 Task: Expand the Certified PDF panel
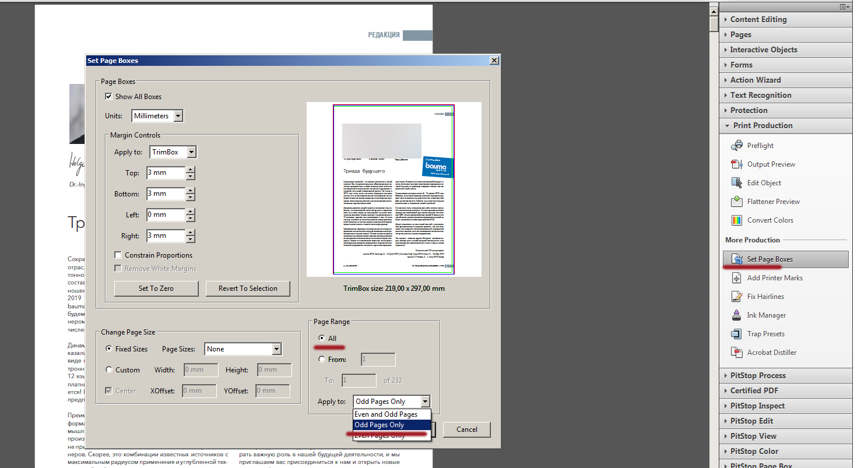point(785,390)
